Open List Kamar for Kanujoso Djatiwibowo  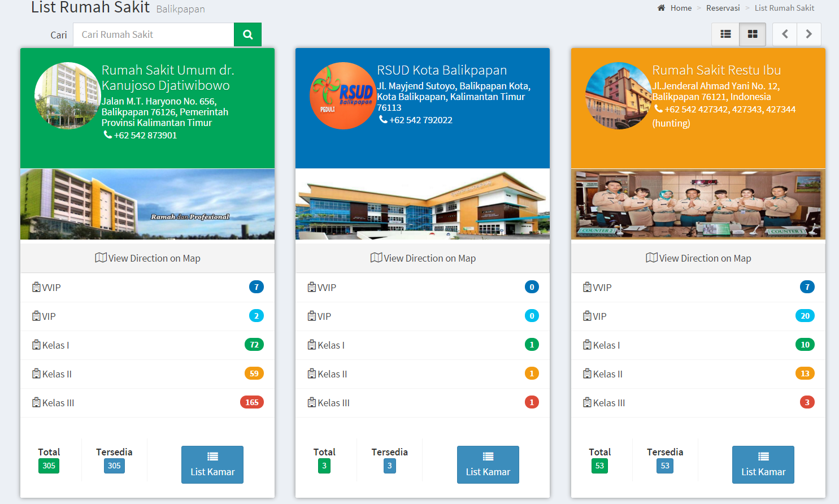pyautogui.click(x=212, y=464)
